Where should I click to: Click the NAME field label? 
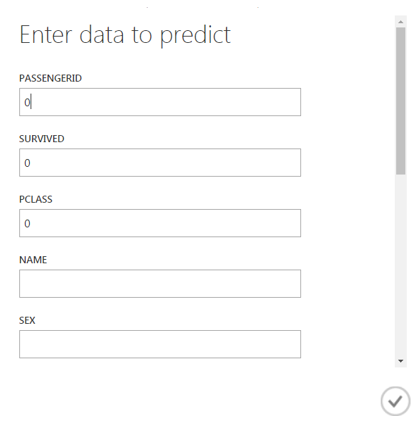(33, 260)
